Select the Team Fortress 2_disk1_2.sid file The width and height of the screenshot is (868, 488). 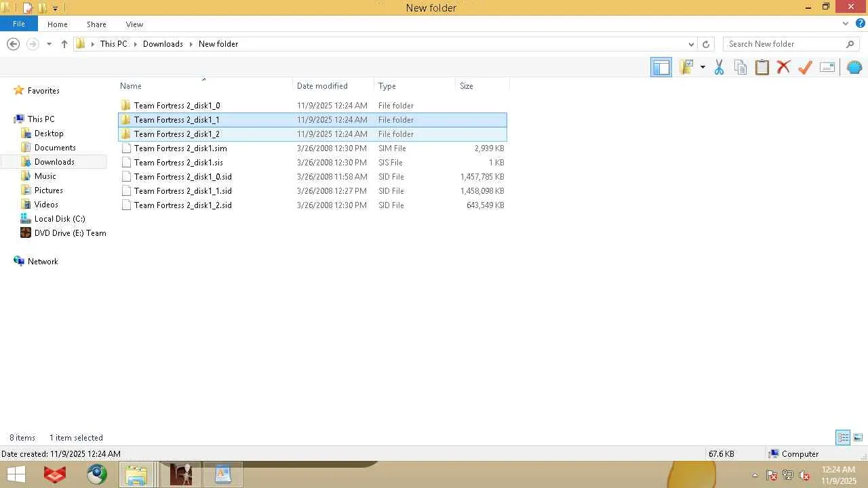pos(313,205)
